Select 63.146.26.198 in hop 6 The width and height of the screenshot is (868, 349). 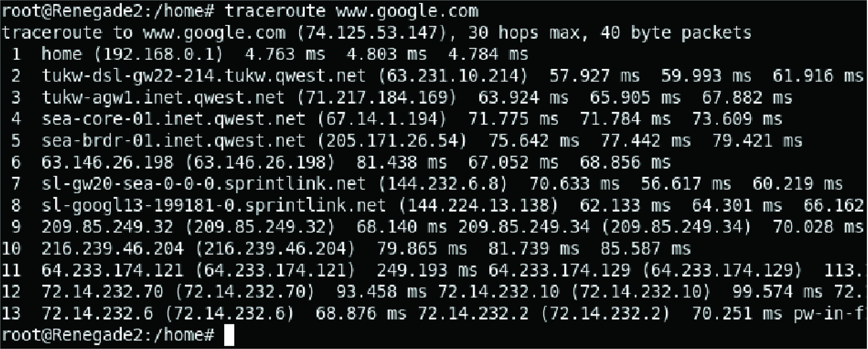[x=107, y=162]
